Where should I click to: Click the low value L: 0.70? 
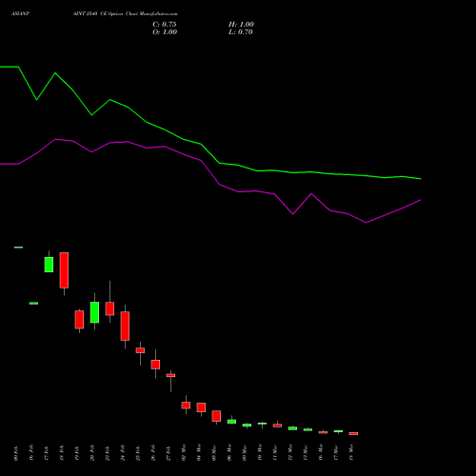pos(241,32)
